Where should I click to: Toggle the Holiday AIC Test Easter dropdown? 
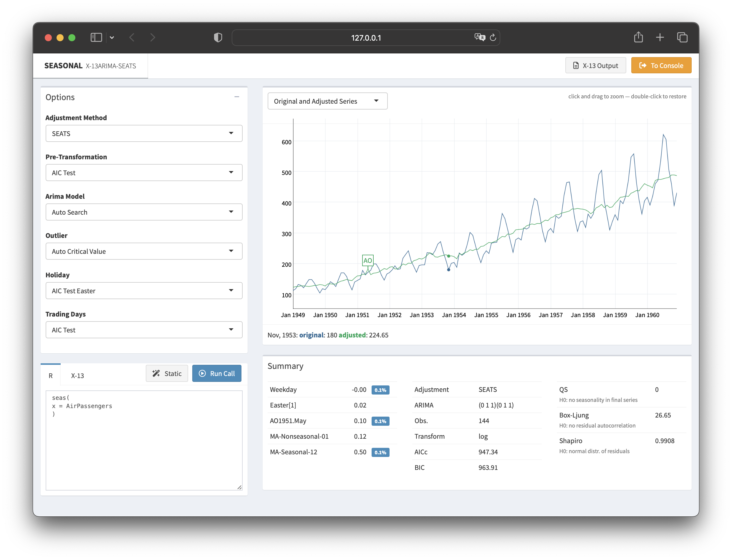coord(144,291)
